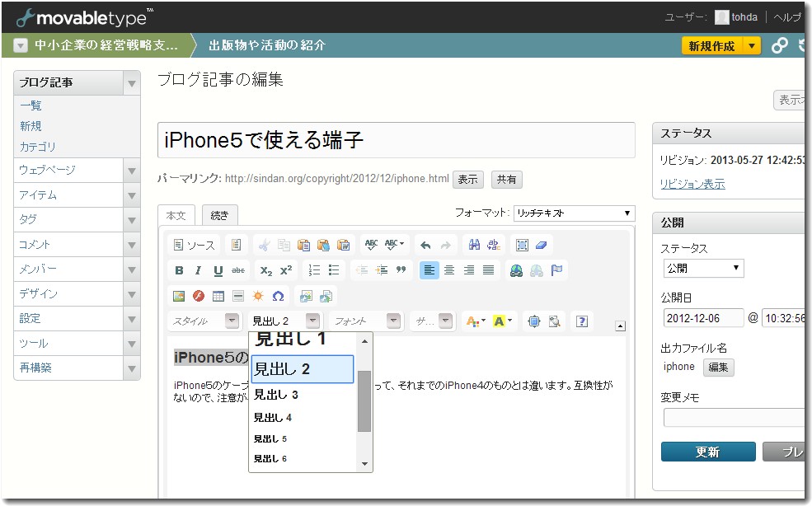
Task: Click the 表示 button next to the permalink
Action: pos(467,179)
